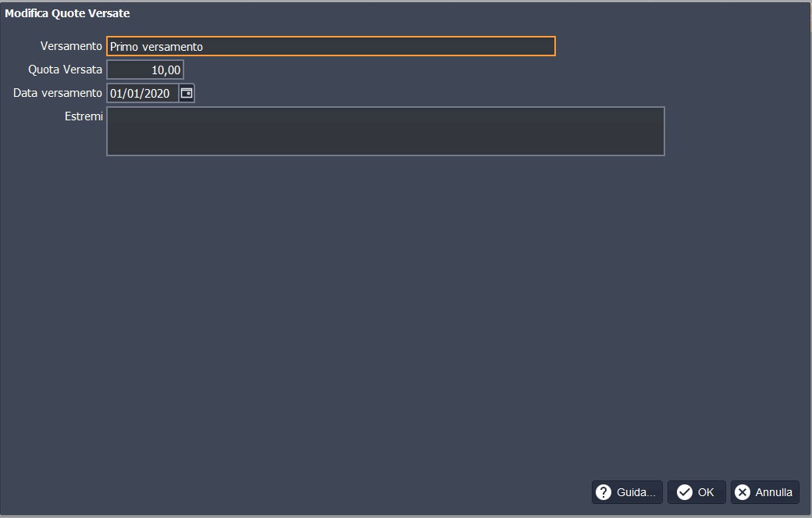
Task: Click inside the Estremi text area
Action: tap(385, 131)
